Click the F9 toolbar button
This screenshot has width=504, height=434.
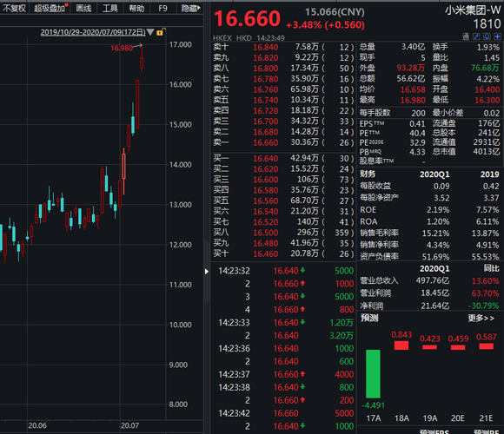(x=163, y=9)
